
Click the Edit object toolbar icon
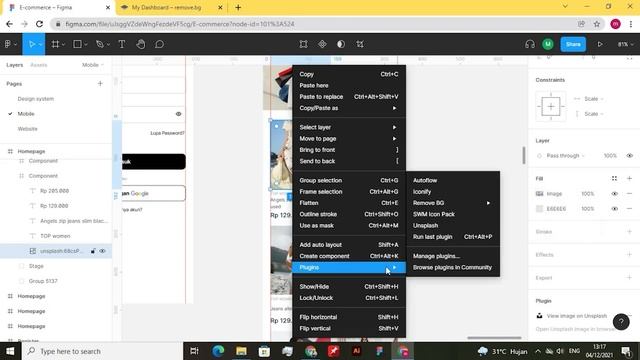303,44
